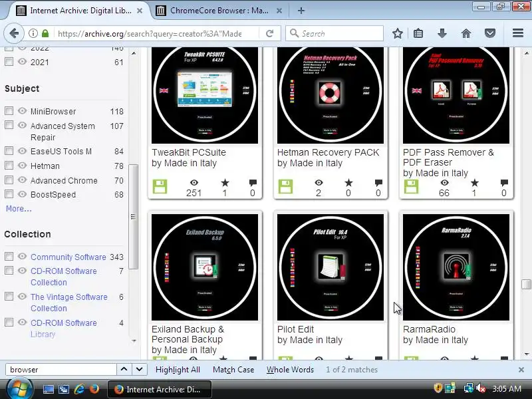
Task: Go back with the browser back arrow
Action: tap(14, 33)
